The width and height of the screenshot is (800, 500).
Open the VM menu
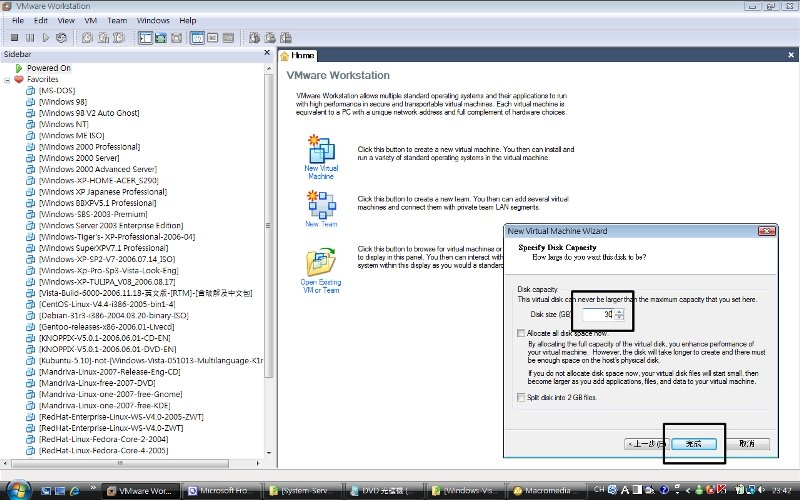pyautogui.click(x=91, y=20)
